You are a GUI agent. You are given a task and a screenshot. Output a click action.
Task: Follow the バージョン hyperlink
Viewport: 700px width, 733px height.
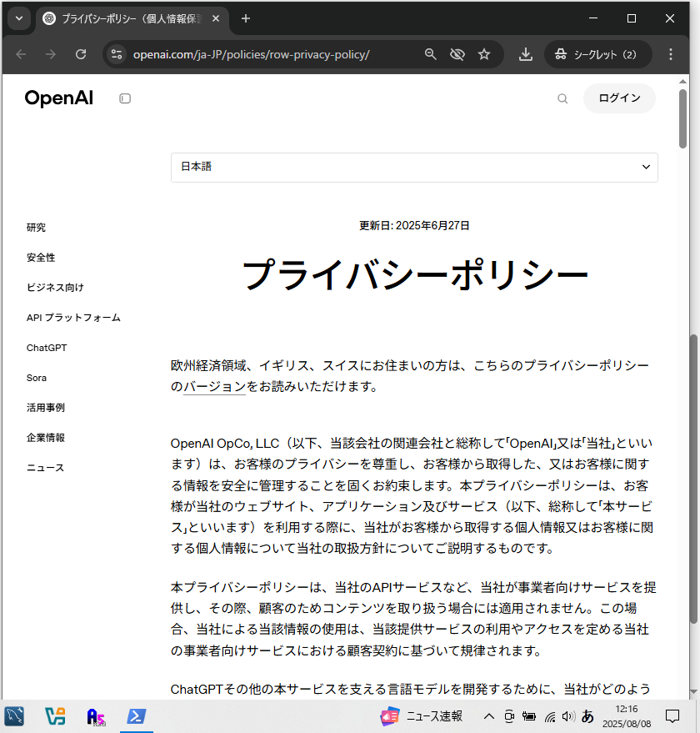(214, 387)
